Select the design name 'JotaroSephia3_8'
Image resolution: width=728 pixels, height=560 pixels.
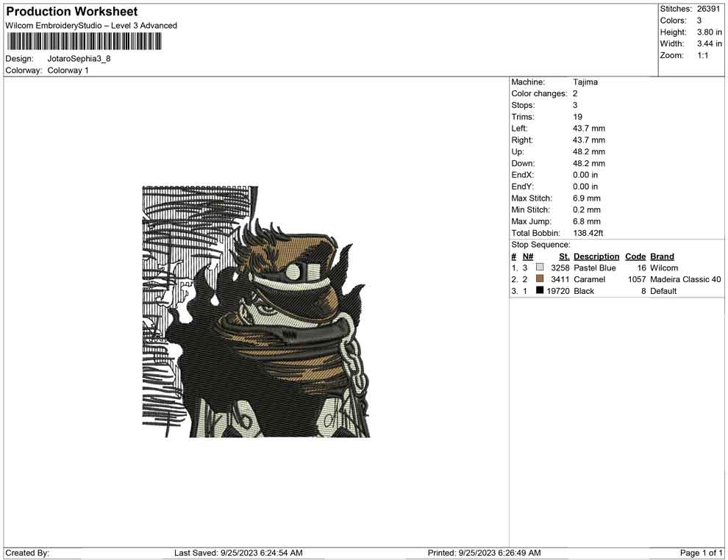[79, 59]
